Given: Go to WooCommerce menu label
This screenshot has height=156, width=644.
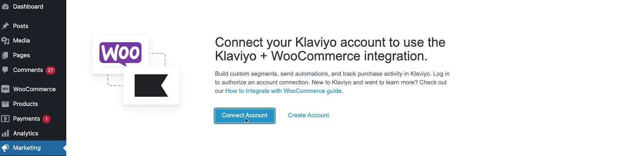Looking at the screenshot, I should 34,89.
